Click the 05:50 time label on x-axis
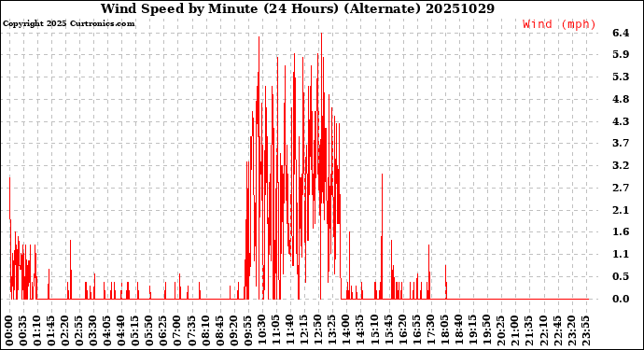Image resolution: width=644 pixels, height=350 pixels. [149, 331]
